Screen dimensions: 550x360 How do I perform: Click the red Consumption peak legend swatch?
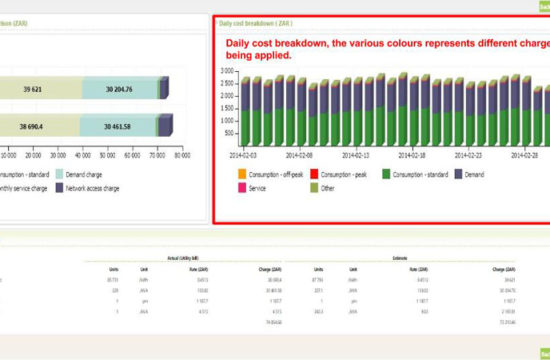[x=314, y=174]
